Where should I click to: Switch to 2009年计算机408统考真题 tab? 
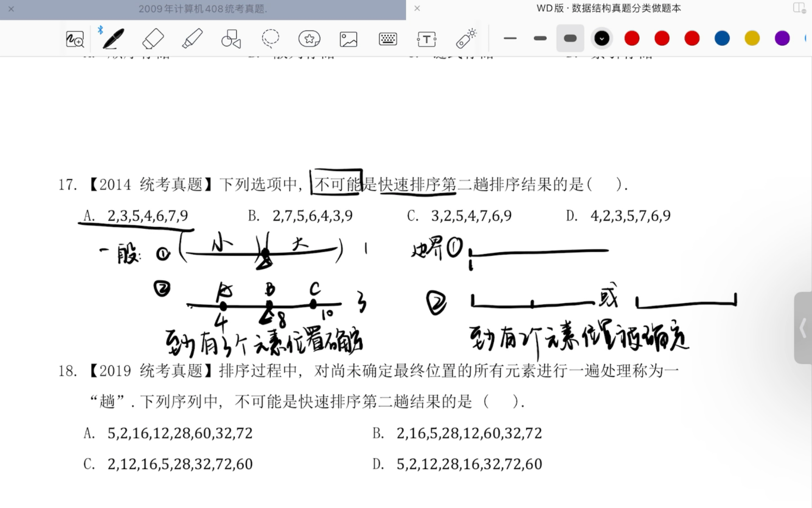click(203, 9)
